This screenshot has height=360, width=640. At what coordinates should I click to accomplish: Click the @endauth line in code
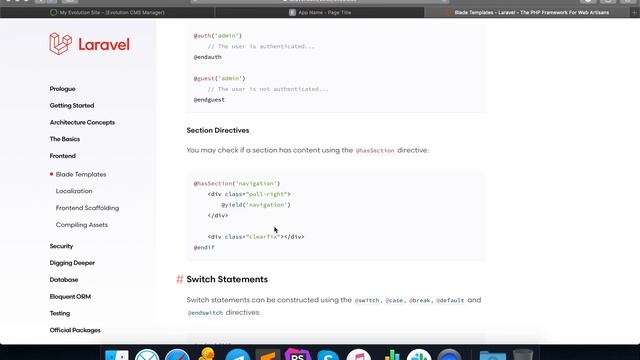click(x=207, y=57)
